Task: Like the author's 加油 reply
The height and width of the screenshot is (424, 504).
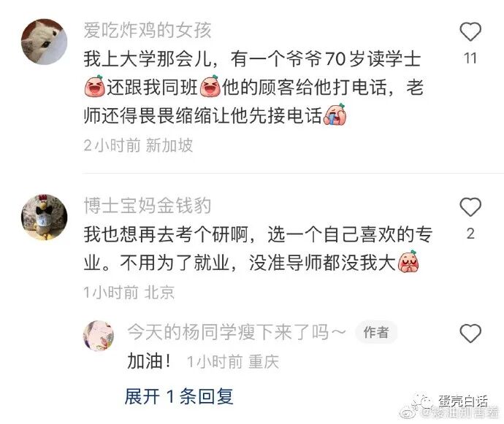Action: pyautogui.click(x=470, y=333)
